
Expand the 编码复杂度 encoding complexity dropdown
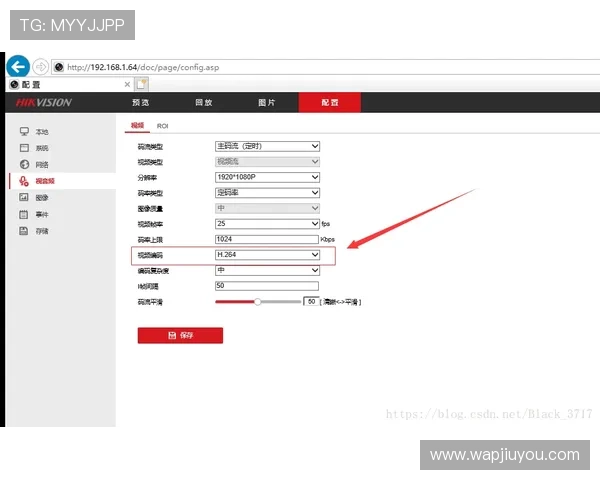pos(268,270)
